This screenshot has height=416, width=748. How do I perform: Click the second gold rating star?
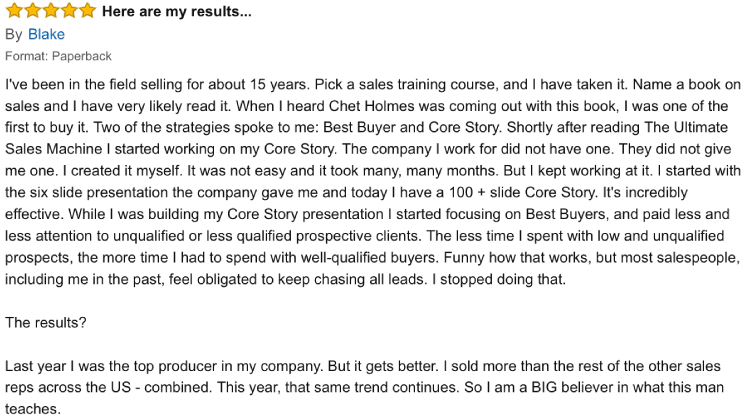(33, 11)
